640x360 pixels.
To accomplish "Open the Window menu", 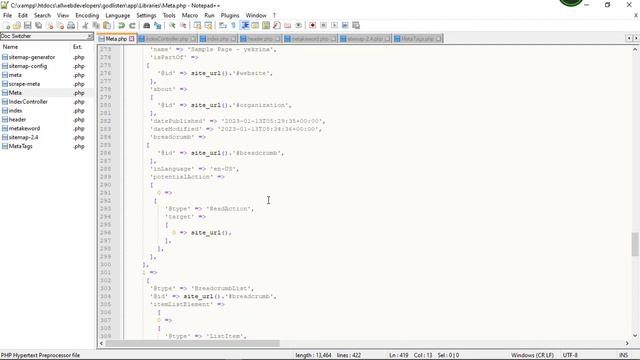I will (x=256, y=15).
